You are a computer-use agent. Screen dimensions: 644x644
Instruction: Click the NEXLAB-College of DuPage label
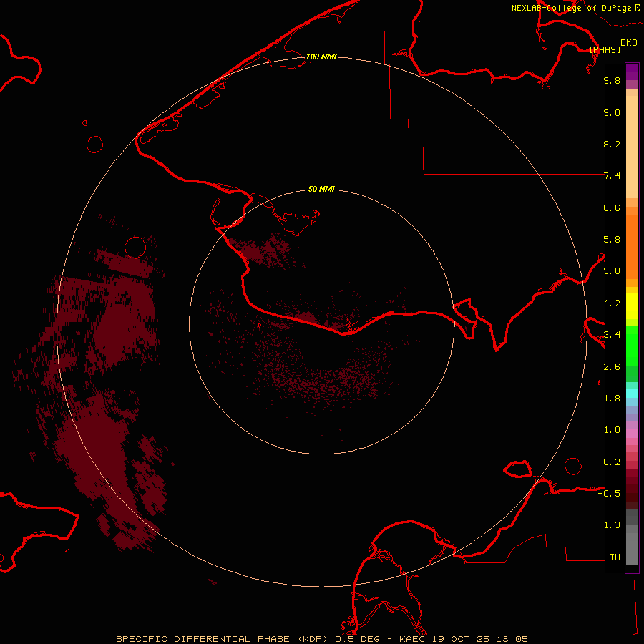pyautogui.click(x=571, y=8)
